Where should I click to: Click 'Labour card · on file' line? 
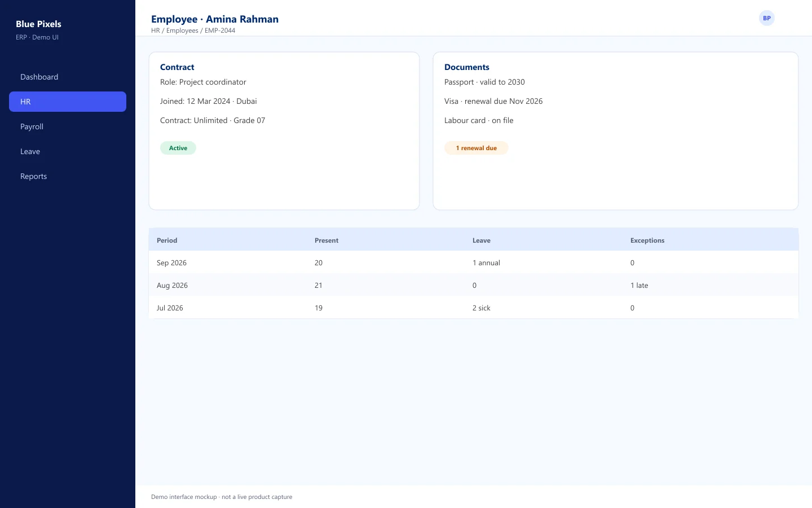click(x=479, y=120)
